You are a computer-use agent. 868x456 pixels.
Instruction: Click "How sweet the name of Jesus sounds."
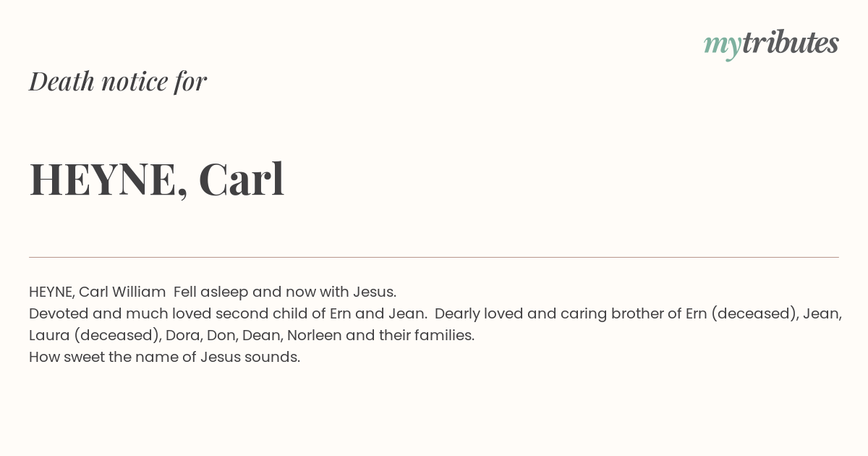pos(164,357)
